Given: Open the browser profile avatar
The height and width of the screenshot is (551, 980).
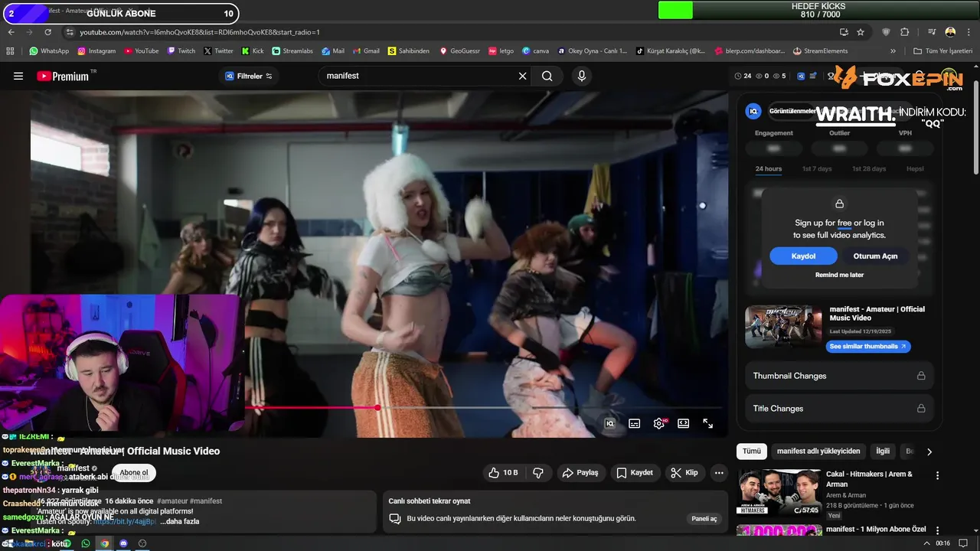Looking at the screenshot, I should (x=950, y=32).
